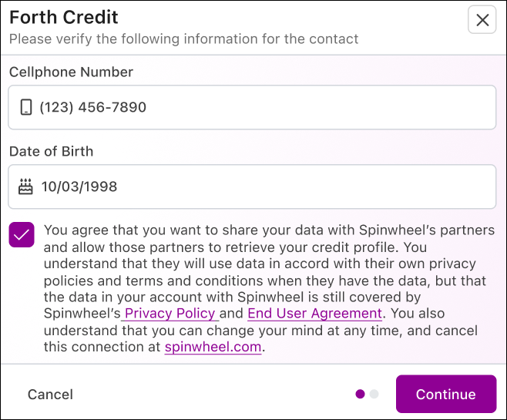Screen dimensions: 507x420
Task: Click the data sharing consent paragraph text
Action: [269, 288]
